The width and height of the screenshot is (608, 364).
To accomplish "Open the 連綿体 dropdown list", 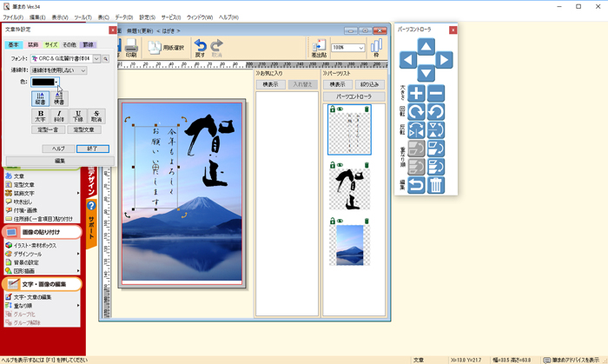I will [83, 70].
